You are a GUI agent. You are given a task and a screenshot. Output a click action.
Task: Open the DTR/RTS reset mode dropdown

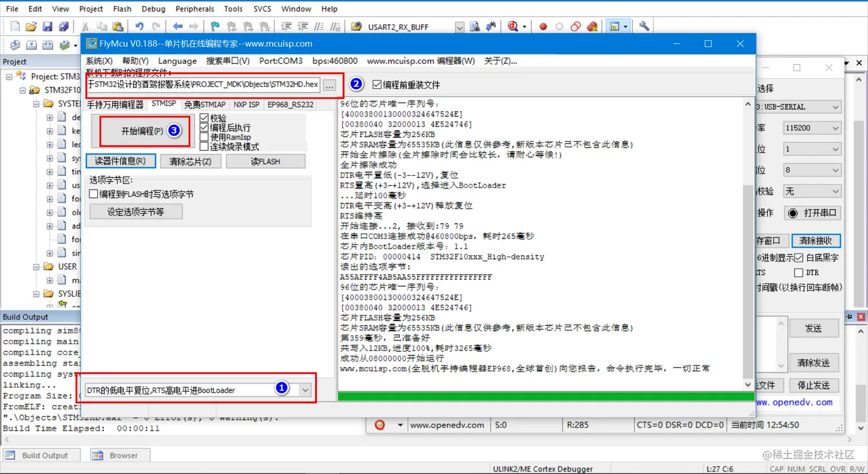[x=305, y=390]
